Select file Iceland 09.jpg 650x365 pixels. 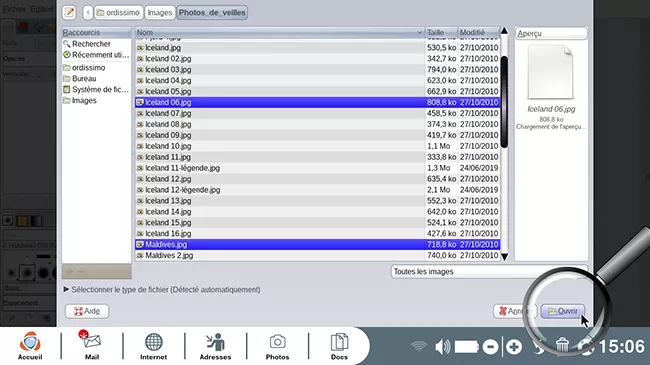coord(318,135)
